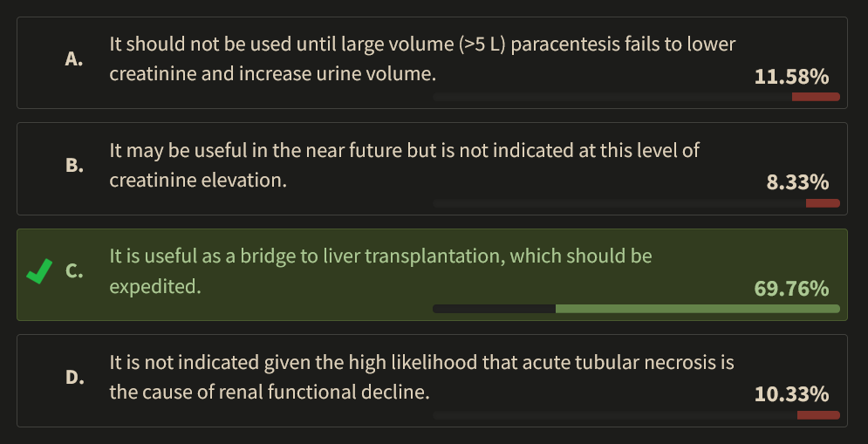The height and width of the screenshot is (444, 868).
Task: Click the green filled bar under 69.76%
Action: pos(697,309)
